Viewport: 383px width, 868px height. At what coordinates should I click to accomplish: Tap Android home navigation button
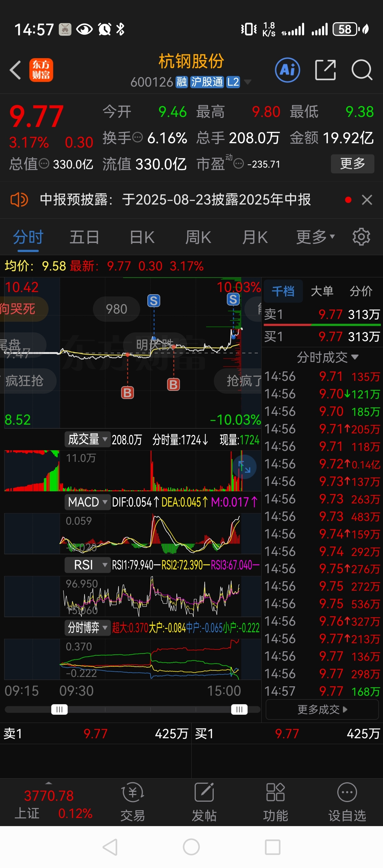(x=191, y=847)
